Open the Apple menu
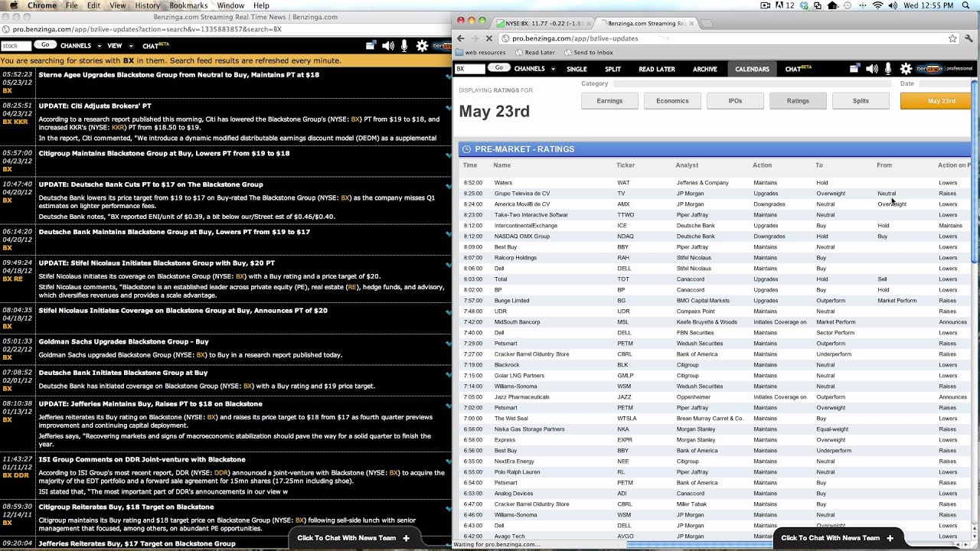 tap(13, 5)
